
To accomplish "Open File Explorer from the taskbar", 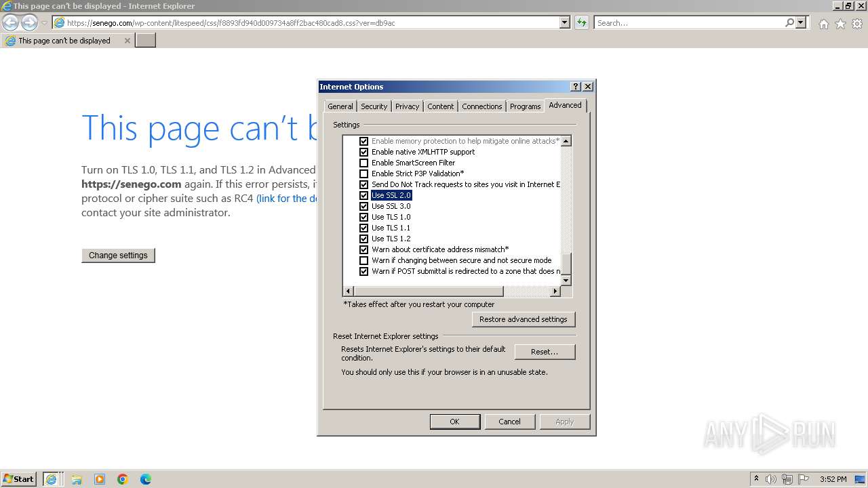I will 77,479.
